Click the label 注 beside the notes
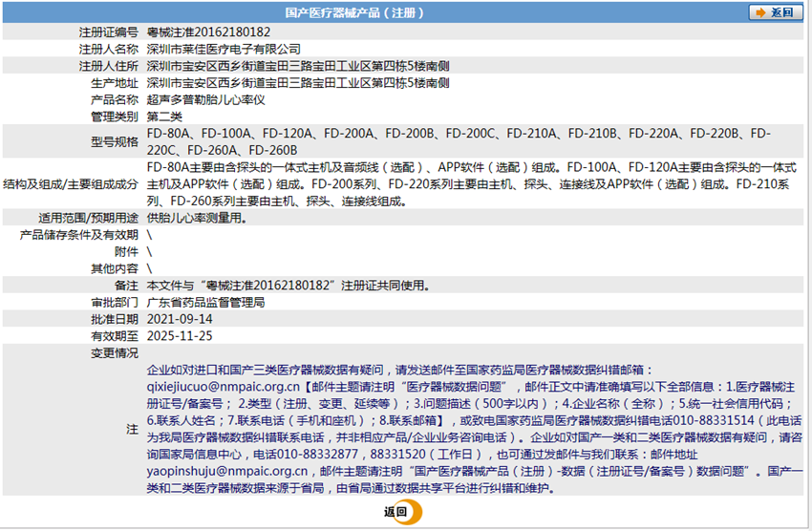 [132, 429]
